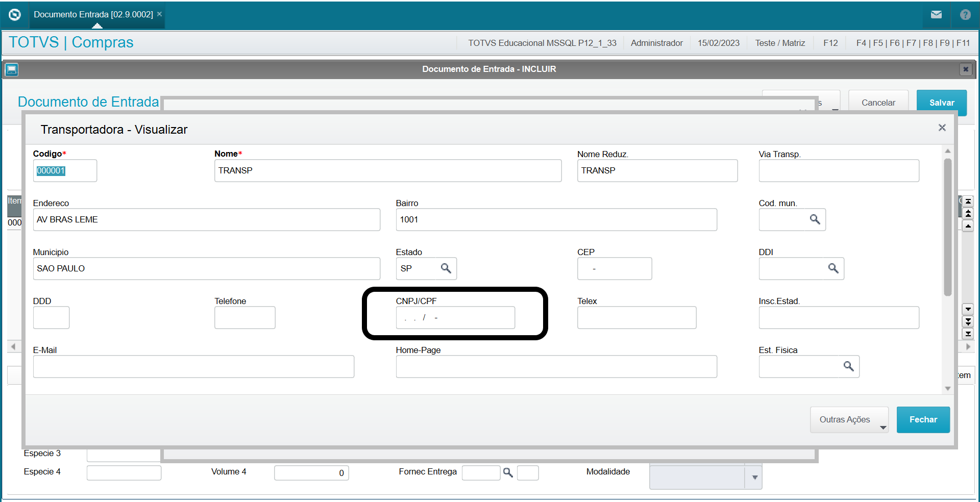Click the CNPJ/CPF input field

coord(455,317)
